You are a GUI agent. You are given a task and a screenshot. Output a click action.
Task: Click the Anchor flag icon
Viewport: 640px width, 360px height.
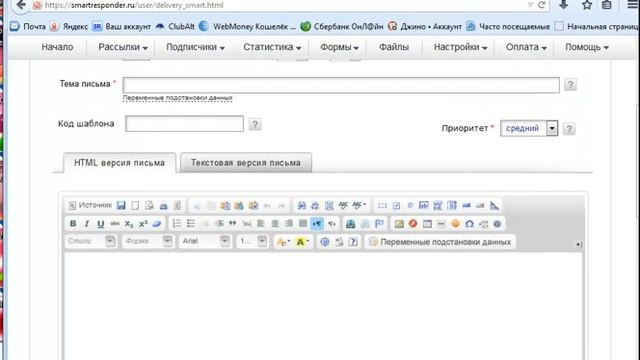tap(379, 224)
